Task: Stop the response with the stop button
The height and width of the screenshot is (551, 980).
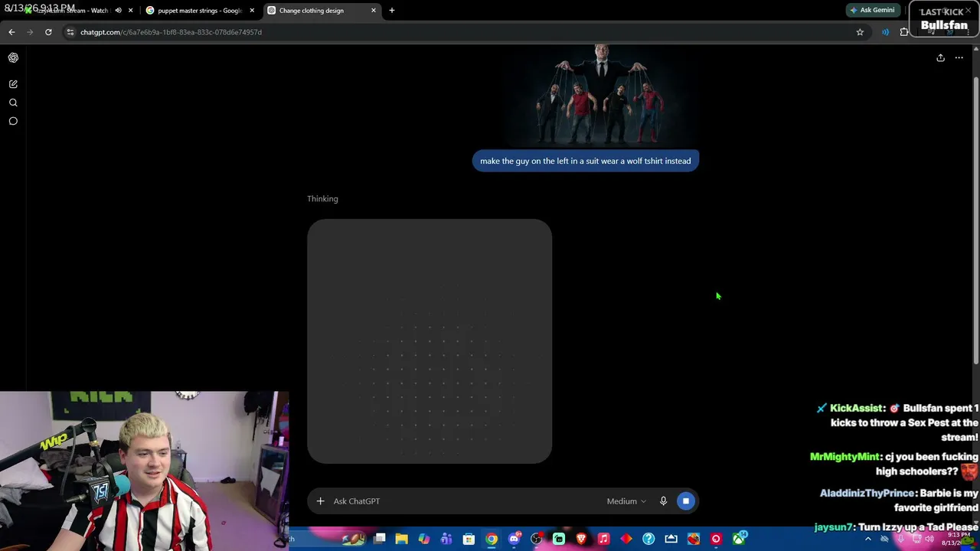Action: (x=686, y=501)
